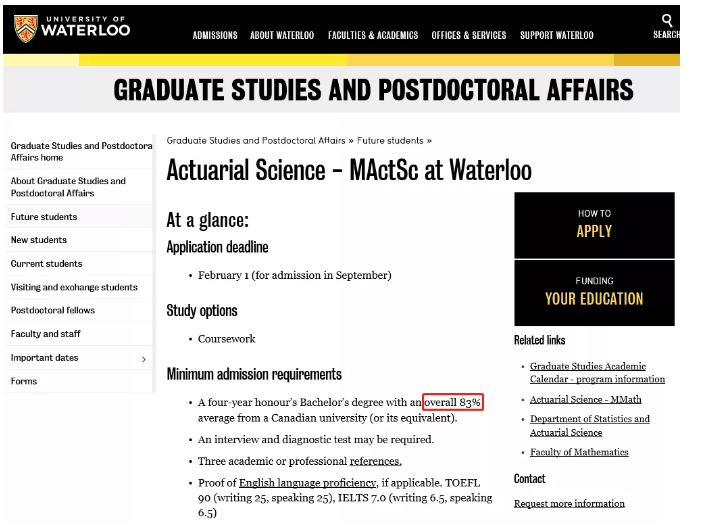
Task: Click the Future students breadcrumb link
Action: pyautogui.click(x=390, y=141)
